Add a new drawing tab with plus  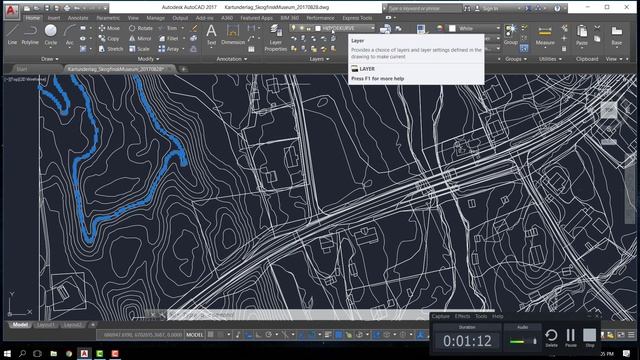coord(184,69)
